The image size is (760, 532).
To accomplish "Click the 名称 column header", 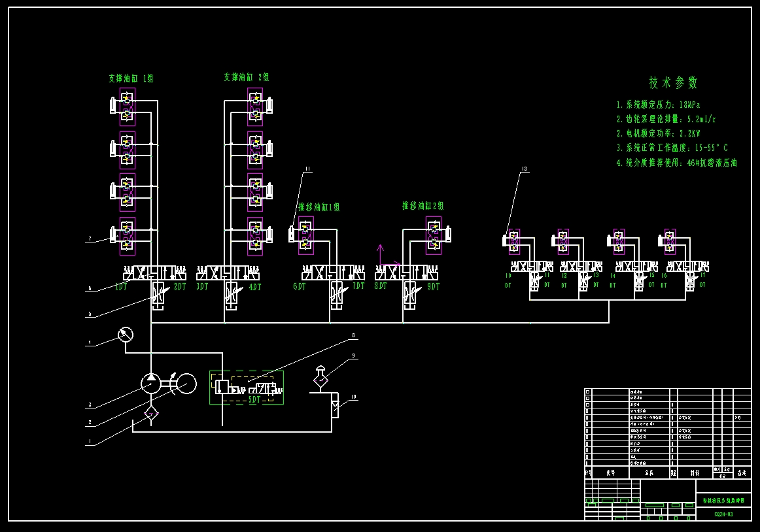I will [649, 473].
